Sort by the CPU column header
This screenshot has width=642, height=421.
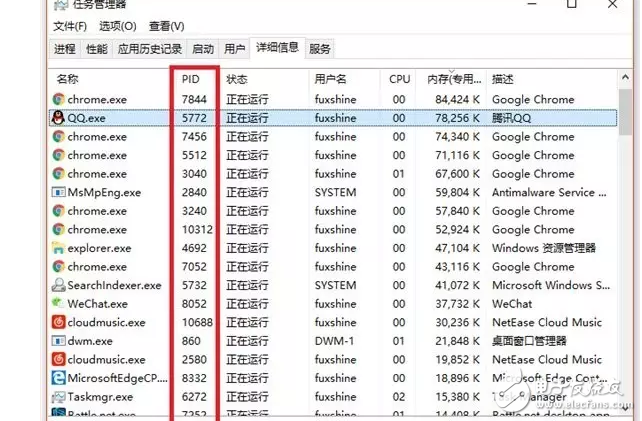[400, 79]
